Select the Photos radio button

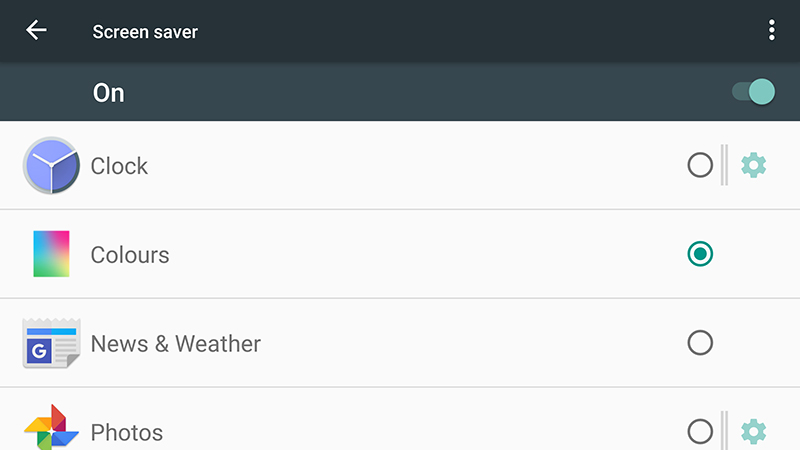click(x=700, y=432)
